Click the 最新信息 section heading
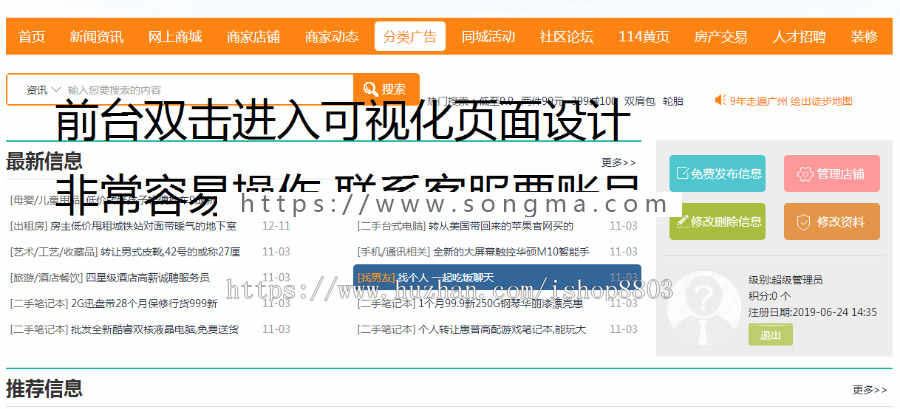The height and width of the screenshot is (409, 900). point(44,161)
